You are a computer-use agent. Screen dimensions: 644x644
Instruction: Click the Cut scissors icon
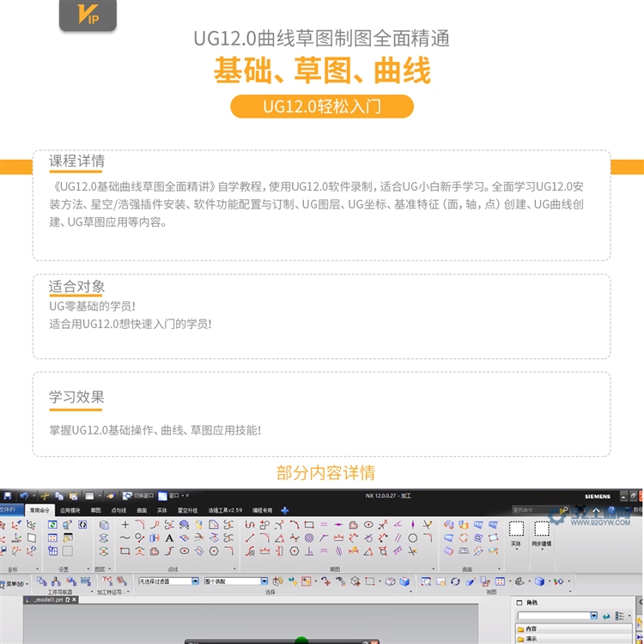(46, 495)
